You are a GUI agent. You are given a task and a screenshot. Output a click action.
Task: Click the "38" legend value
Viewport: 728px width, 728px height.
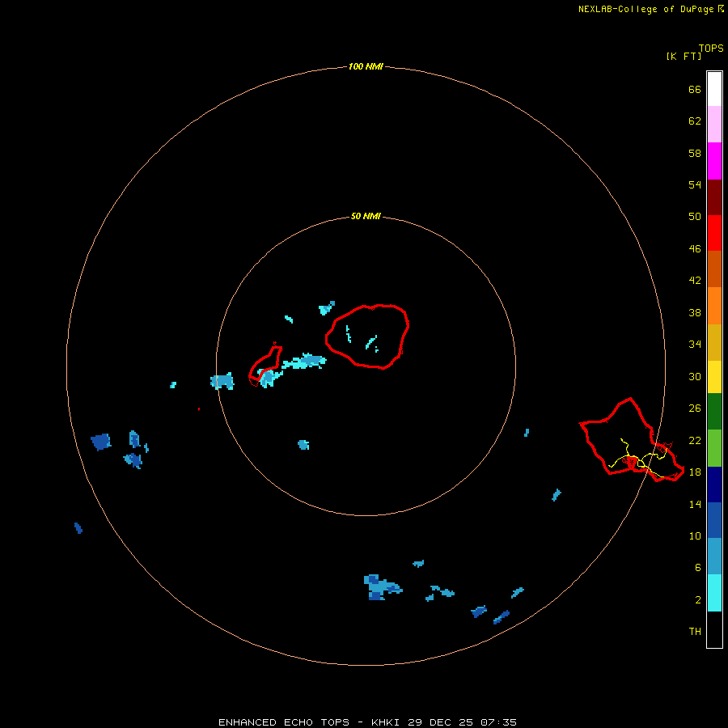click(695, 312)
